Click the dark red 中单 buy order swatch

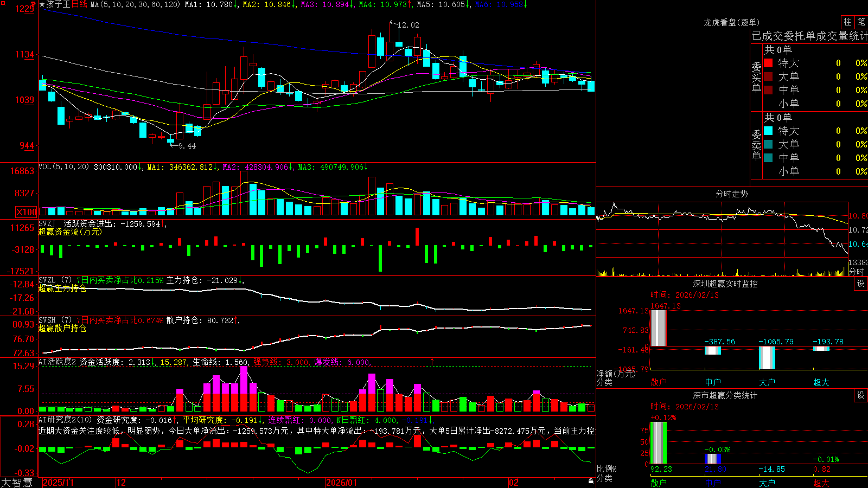point(768,90)
